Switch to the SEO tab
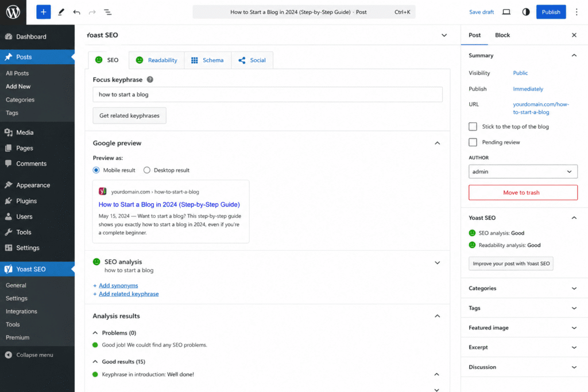This screenshot has width=588, height=392. (109, 60)
